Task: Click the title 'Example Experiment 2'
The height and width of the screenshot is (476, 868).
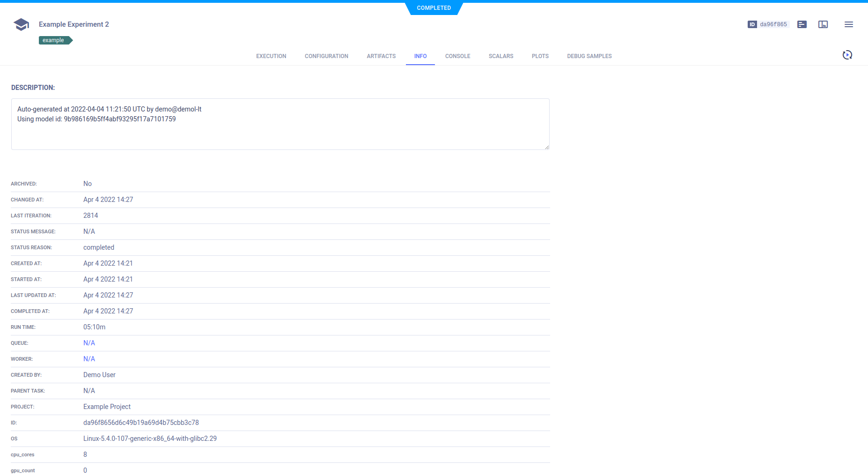Action: tap(74, 24)
